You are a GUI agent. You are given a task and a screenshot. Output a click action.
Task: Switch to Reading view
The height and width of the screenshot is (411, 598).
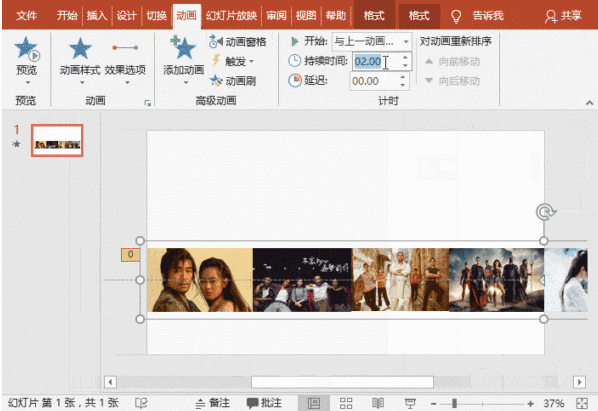378,403
